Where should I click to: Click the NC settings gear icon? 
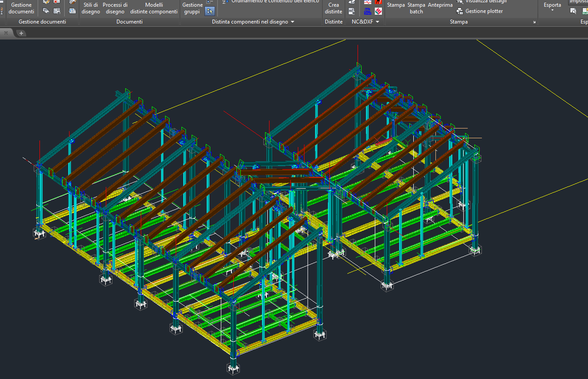click(352, 11)
